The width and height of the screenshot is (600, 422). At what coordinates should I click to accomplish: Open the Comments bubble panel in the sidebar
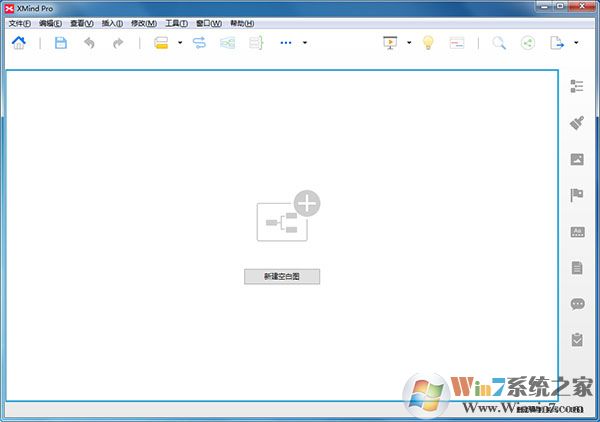[577, 304]
